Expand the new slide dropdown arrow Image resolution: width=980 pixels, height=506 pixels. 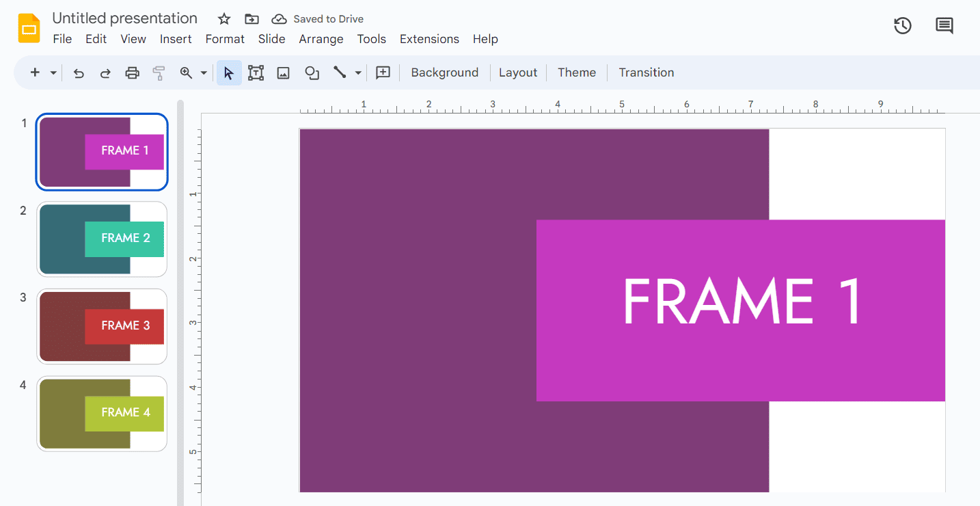pos(53,73)
